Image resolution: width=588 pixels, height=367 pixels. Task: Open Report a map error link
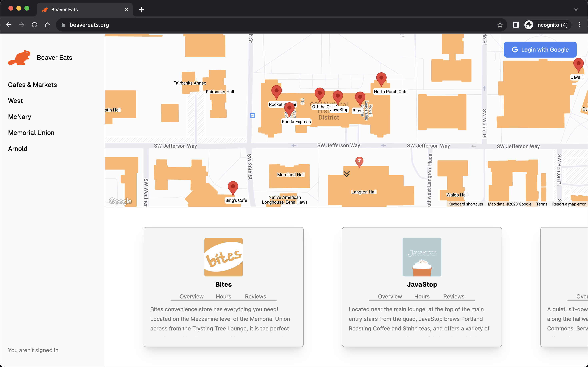click(x=569, y=204)
